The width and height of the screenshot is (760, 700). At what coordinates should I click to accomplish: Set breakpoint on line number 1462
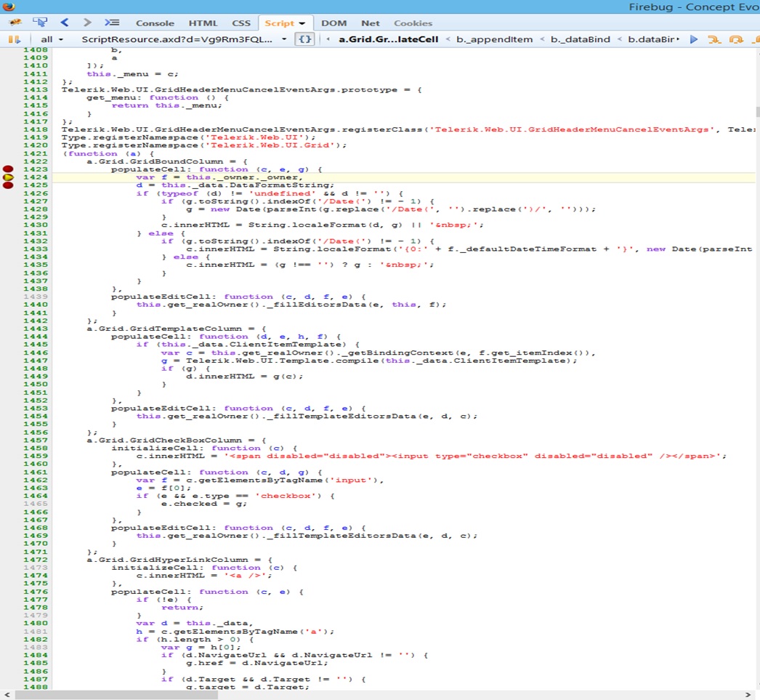pos(36,480)
